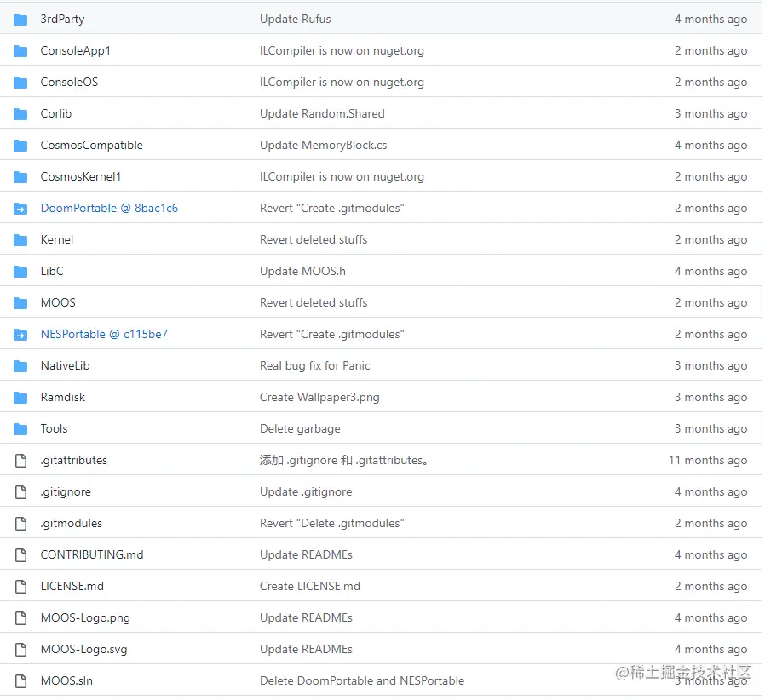View the 'Create LICENSE.md' commit

310,586
